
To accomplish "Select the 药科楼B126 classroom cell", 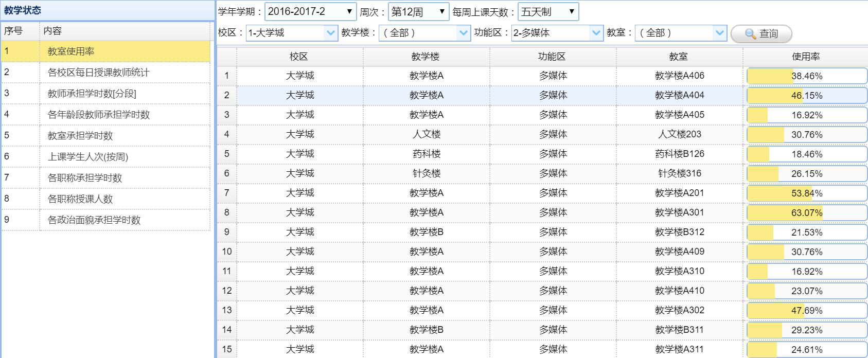I will [x=679, y=154].
